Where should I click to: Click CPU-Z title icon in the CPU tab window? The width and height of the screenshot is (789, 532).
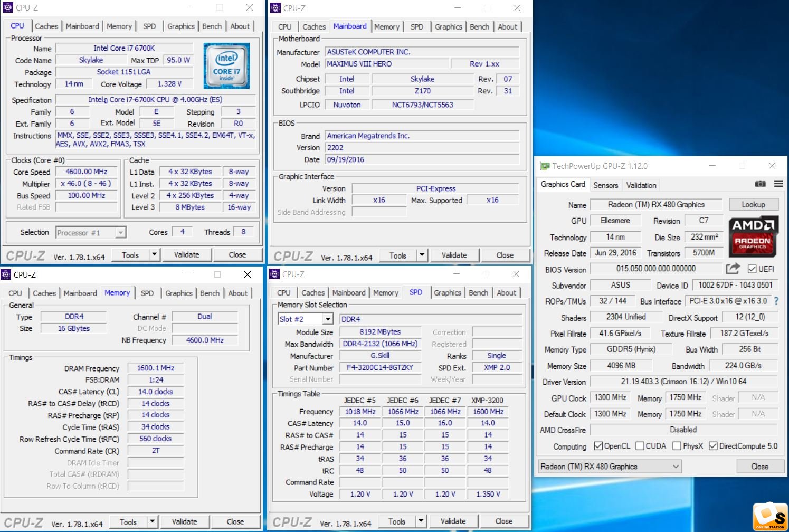coord(7,7)
